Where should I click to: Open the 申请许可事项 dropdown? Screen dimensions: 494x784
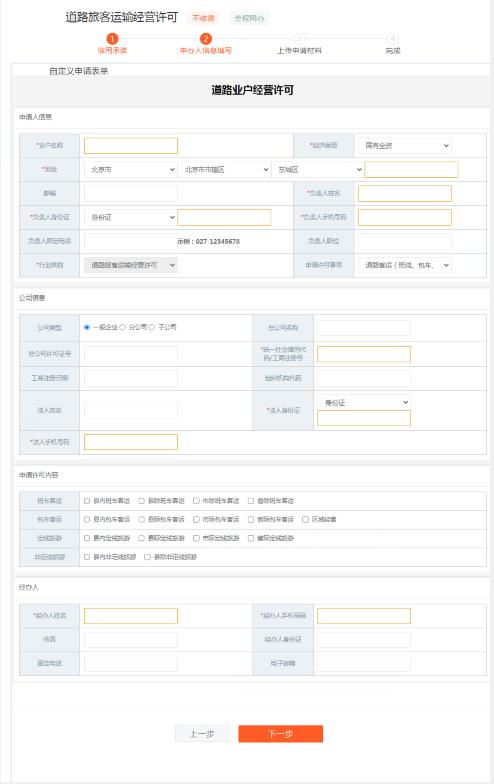[x=404, y=265]
